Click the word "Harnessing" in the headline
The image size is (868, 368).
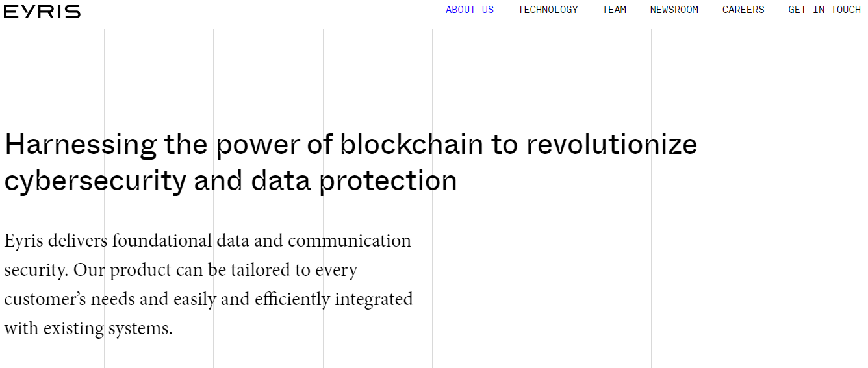click(81, 145)
